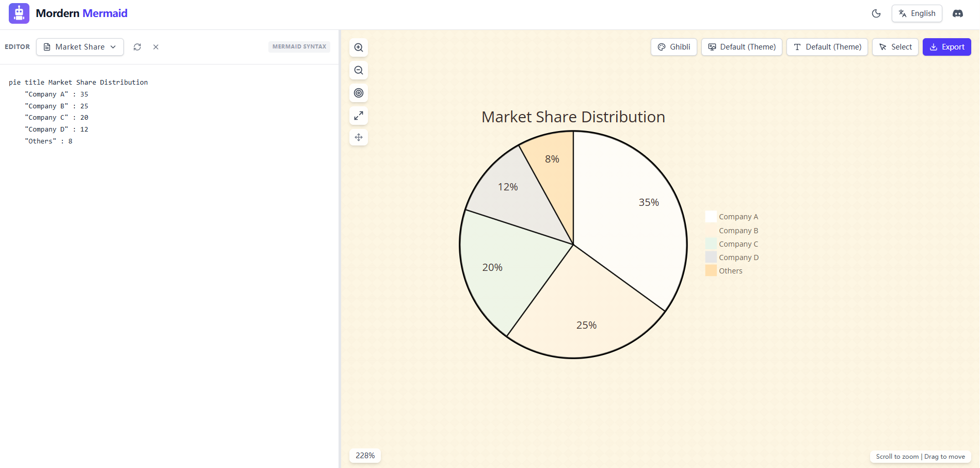Click the Export button
Image resolution: width=980 pixels, height=468 pixels.
(x=946, y=47)
